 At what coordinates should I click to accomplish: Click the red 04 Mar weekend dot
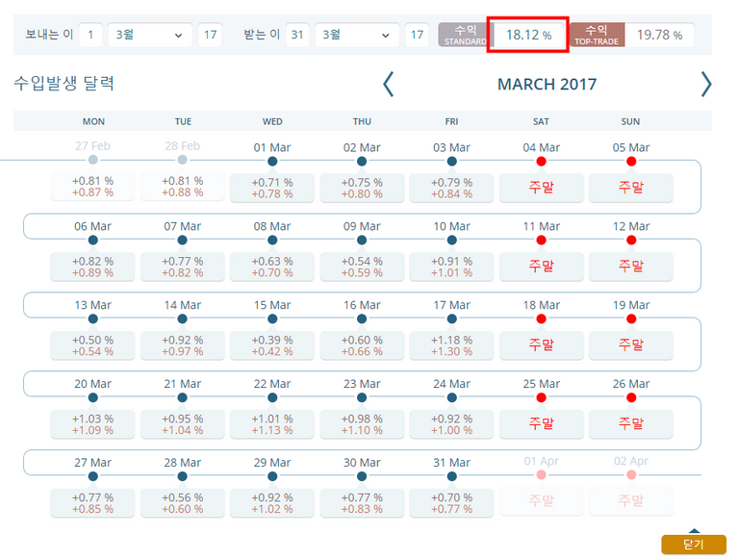pos(541,160)
